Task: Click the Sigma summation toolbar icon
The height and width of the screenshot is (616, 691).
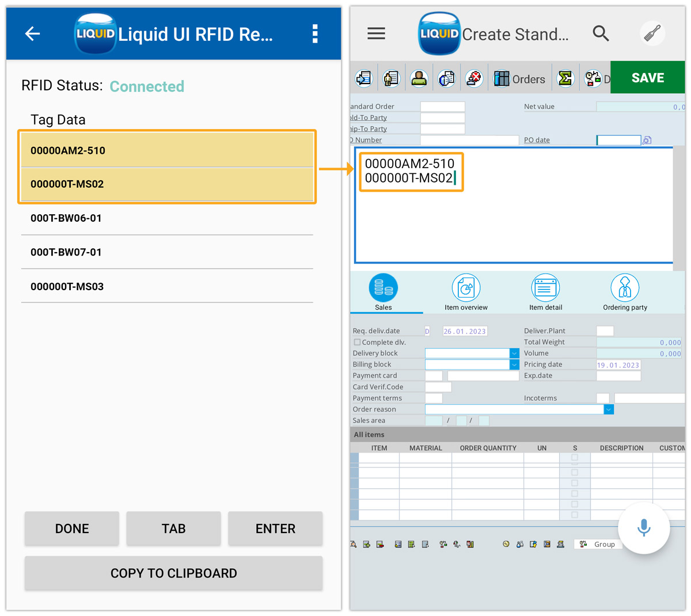Action: tap(565, 77)
